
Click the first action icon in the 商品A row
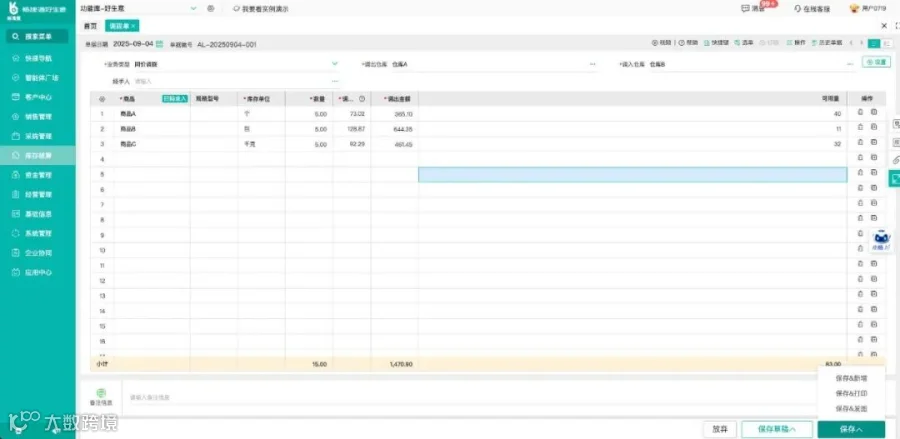click(860, 112)
